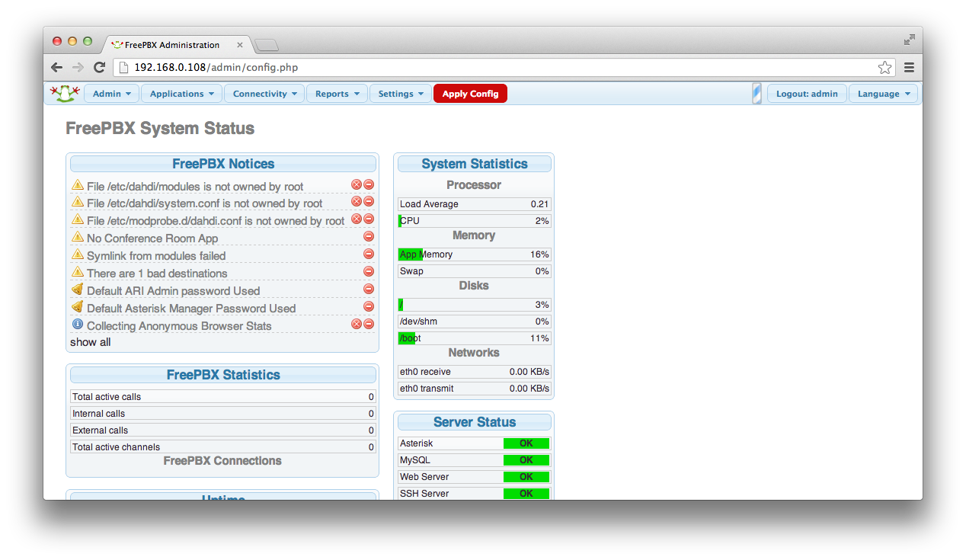
Task: Open the Chrome hamburger menu
Action: click(x=909, y=67)
